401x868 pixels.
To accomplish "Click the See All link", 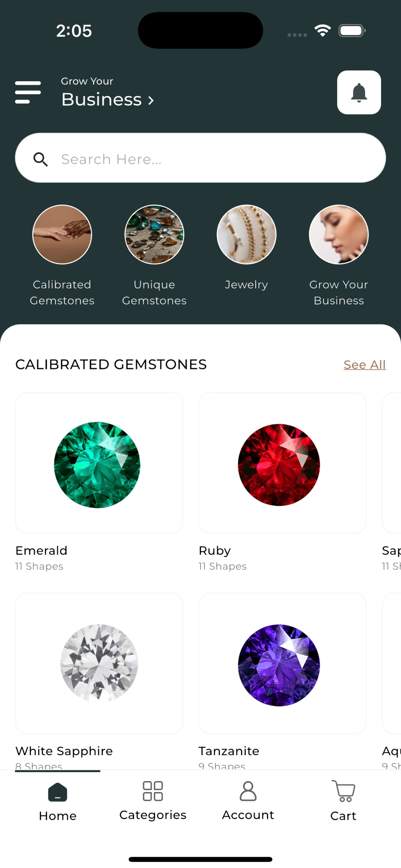I will (x=365, y=365).
